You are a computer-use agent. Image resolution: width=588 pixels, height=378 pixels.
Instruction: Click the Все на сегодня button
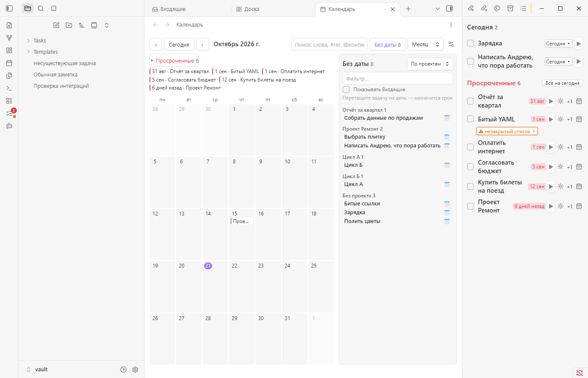(x=562, y=83)
